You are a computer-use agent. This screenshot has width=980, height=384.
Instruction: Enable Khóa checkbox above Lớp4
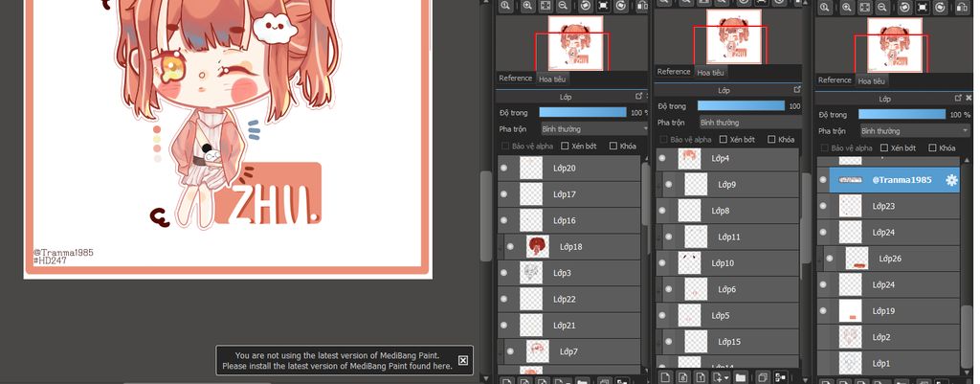click(x=771, y=140)
